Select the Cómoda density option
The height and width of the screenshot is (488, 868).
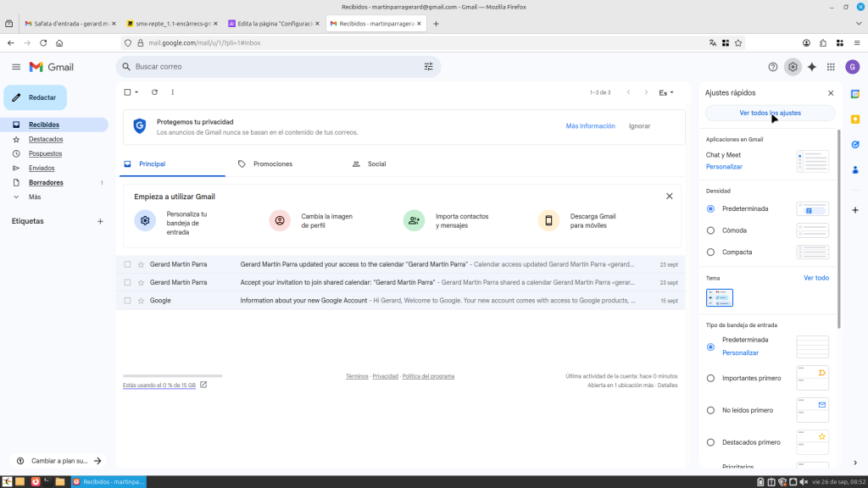(710, 230)
